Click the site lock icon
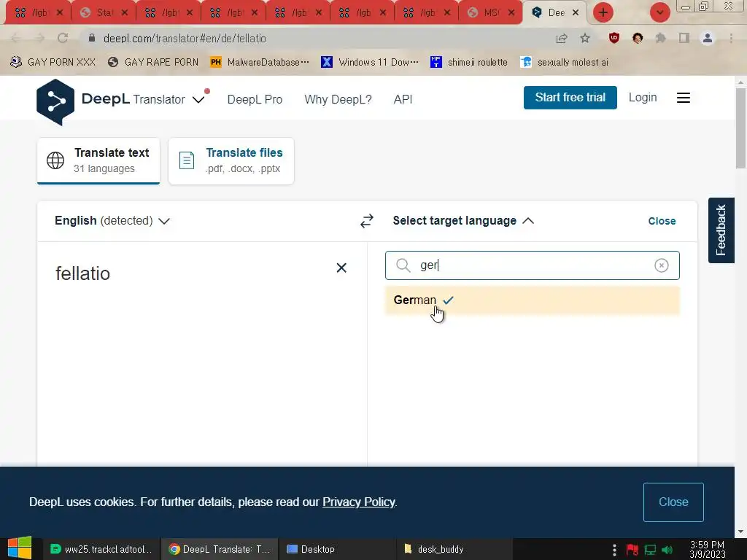Image resolution: width=747 pixels, height=560 pixels. click(x=92, y=38)
